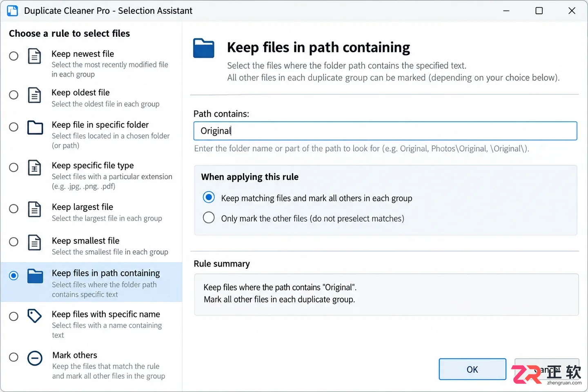Screen dimensions: 588x392
Task: Select Keep matching files and mark all others
Action: pyautogui.click(x=209, y=198)
